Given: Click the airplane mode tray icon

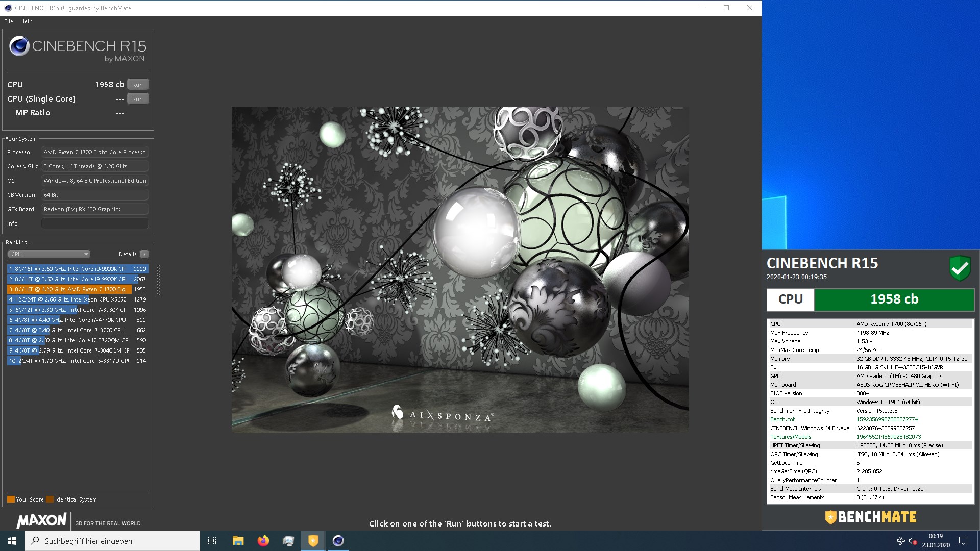Looking at the screenshot, I should pyautogui.click(x=900, y=541).
